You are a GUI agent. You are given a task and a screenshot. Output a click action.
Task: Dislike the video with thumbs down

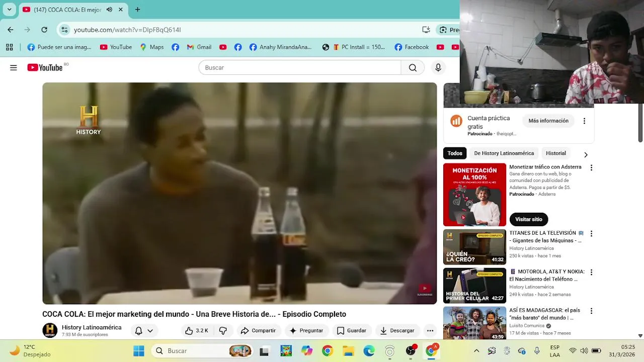click(x=223, y=330)
